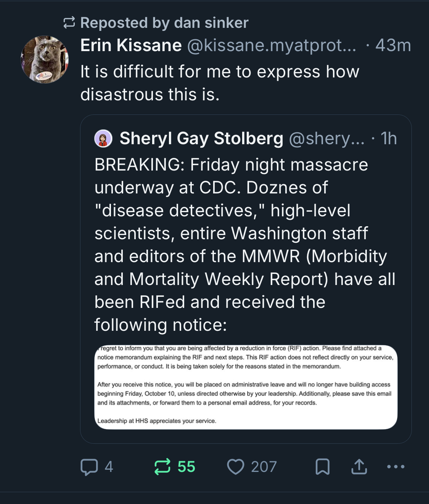
Task: Open the quoted BREAKING post text
Action: [x=244, y=244]
